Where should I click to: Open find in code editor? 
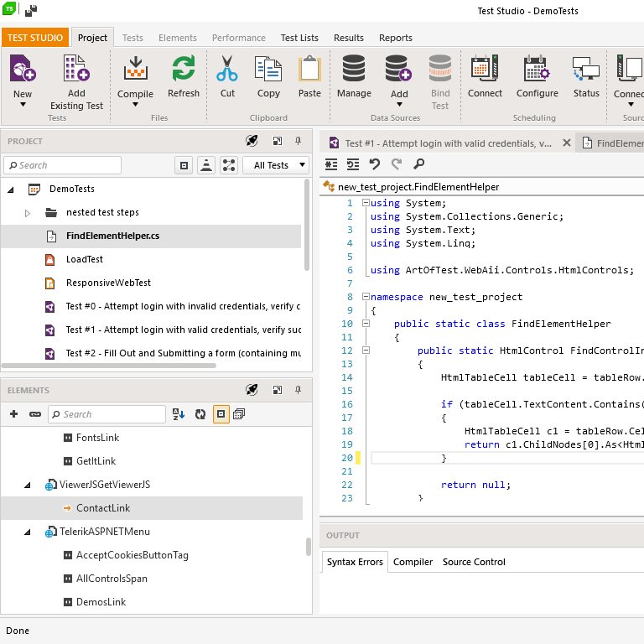pos(418,164)
